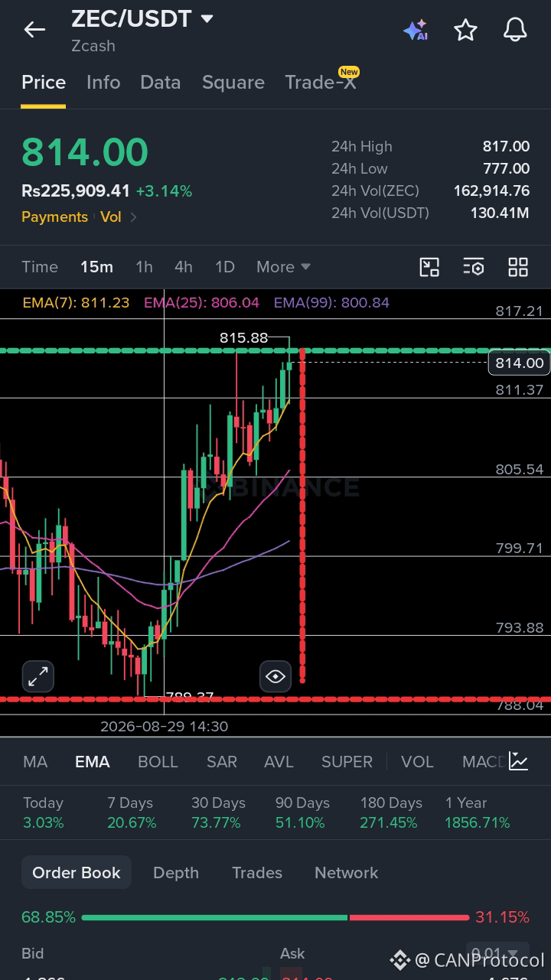Switch to the Trades tab

click(x=257, y=873)
